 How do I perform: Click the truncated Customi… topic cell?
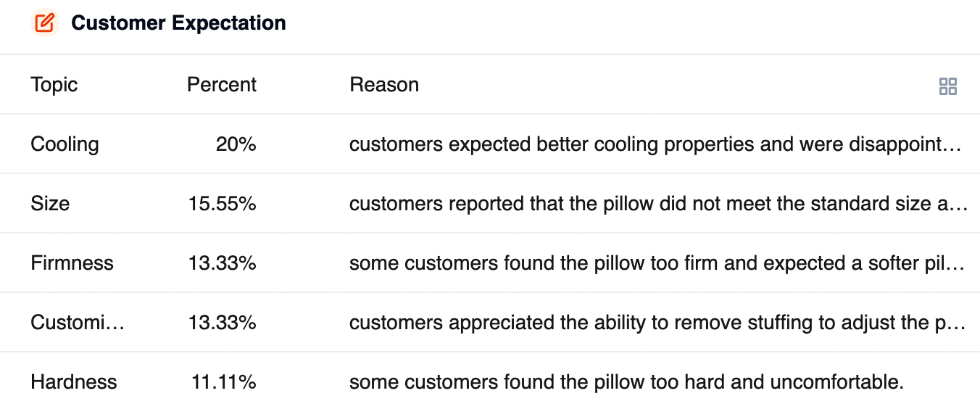coord(78,323)
